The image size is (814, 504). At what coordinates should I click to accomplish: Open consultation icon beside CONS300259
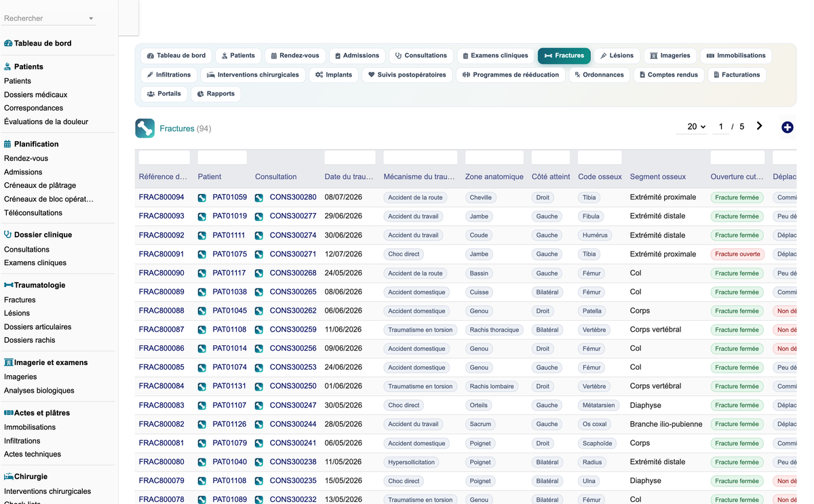tap(259, 330)
